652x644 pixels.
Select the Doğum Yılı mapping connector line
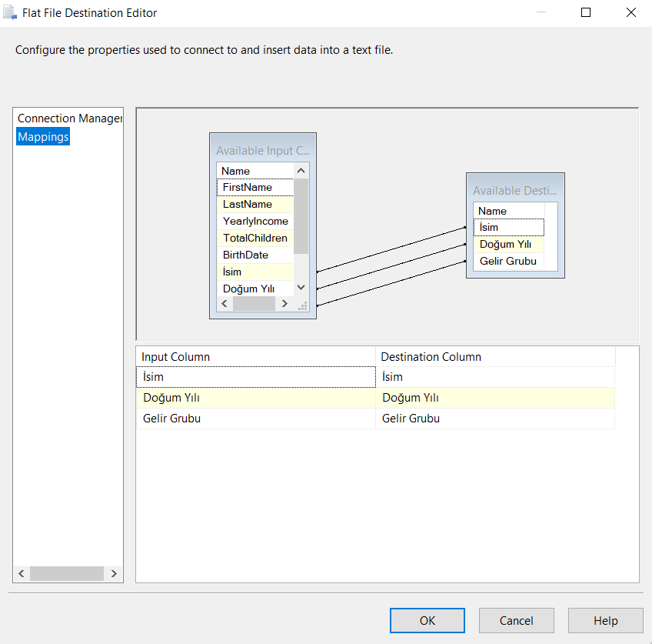click(391, 267)
